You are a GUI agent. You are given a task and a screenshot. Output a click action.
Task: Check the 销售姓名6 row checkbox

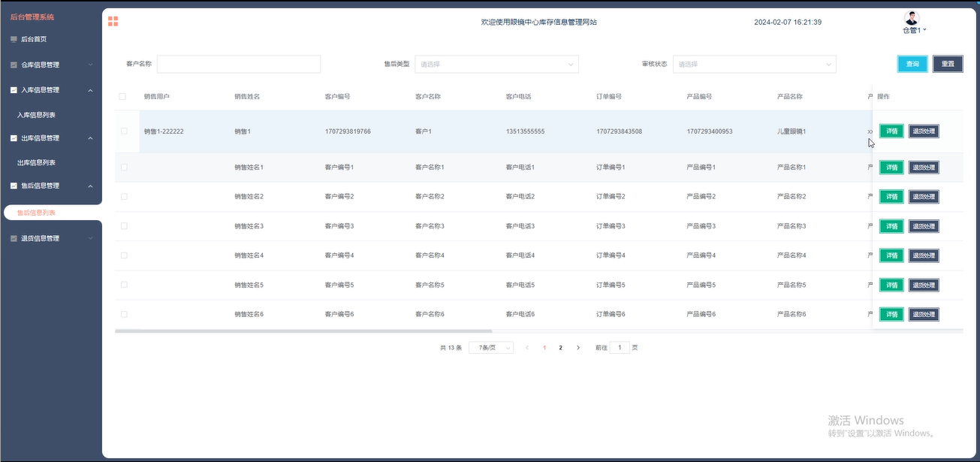[x=124, y=314]
